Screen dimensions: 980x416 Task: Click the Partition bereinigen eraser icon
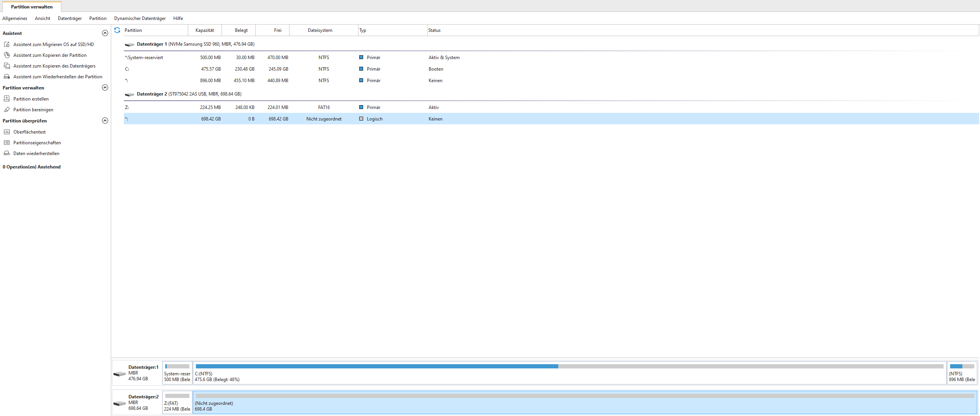pyautogui.click(x=7, y=109)
